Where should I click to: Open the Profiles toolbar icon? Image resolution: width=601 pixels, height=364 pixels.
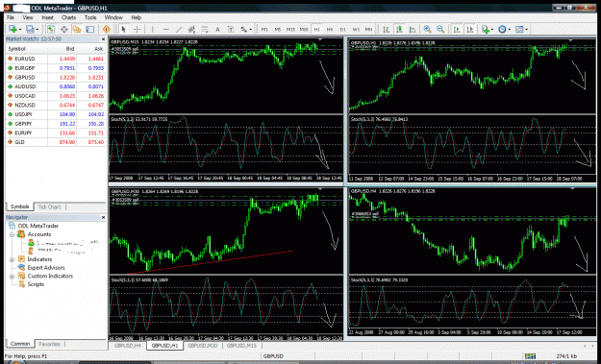pyautogui.click(x=30, y=29)
